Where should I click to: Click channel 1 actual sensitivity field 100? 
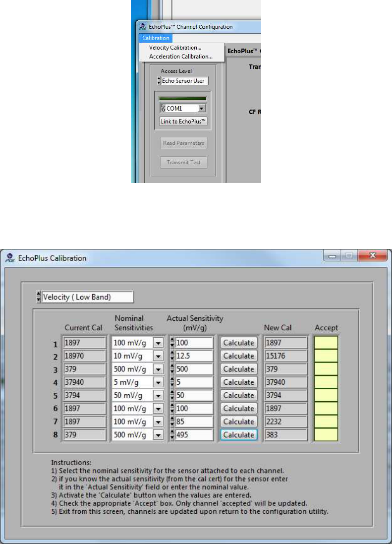(194, 343)
